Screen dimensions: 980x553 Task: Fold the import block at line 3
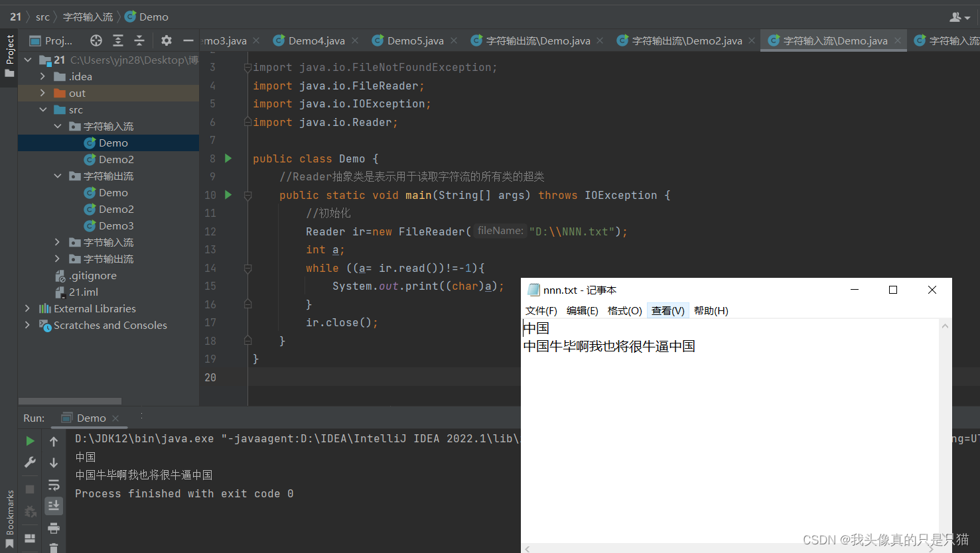coord(247,68)
